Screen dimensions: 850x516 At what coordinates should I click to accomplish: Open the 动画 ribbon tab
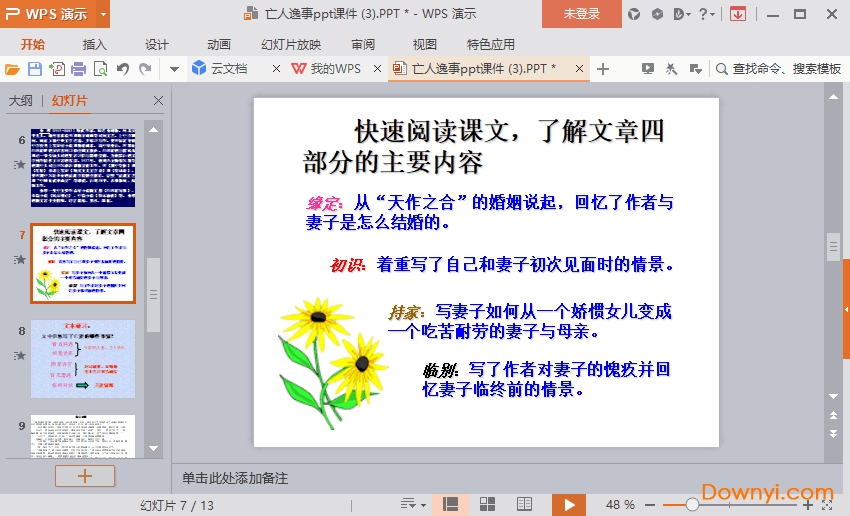(x=218, y=44)
